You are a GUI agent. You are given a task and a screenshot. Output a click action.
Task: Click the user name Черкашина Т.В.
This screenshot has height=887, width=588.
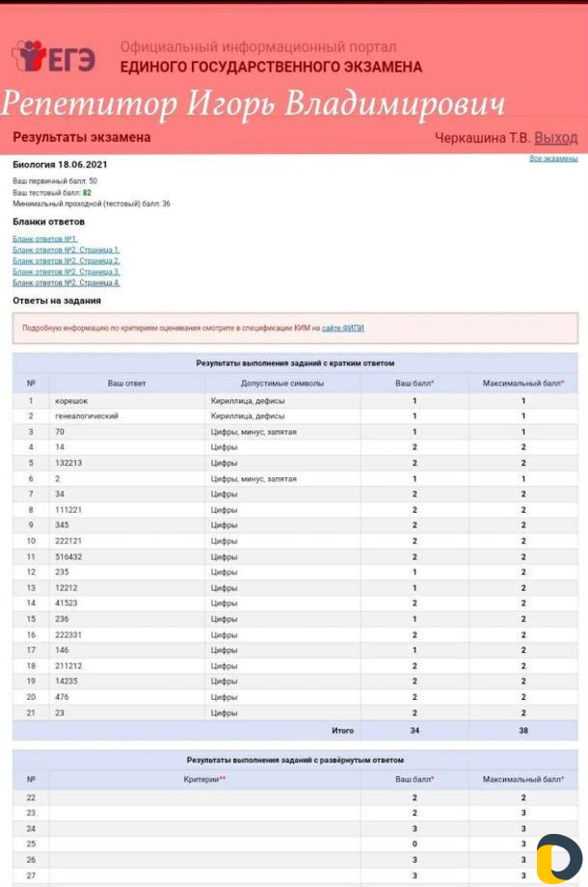[x=482, y=138]
